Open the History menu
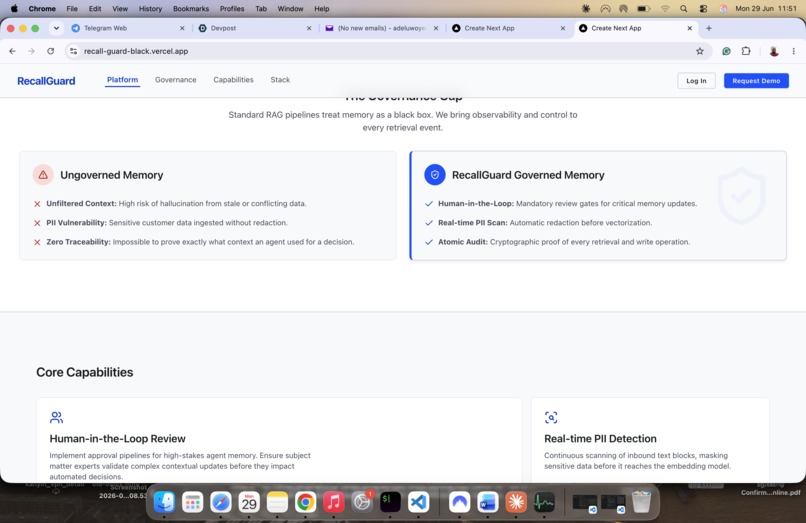The width and height of the screenshot is (806, 523). (x=150, y=8)
